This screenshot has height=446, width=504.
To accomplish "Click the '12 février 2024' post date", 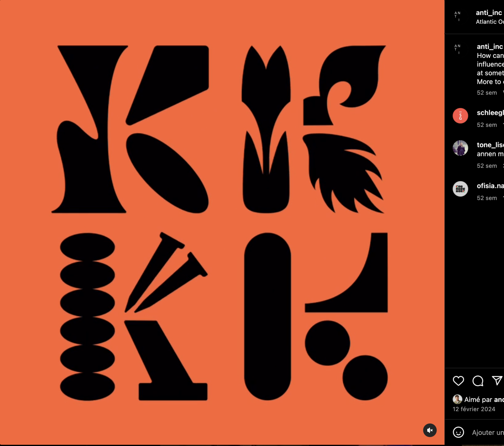I will [474, 409].
